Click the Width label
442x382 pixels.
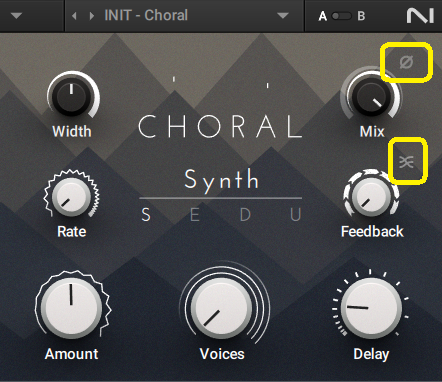click(x=72, y=131)
